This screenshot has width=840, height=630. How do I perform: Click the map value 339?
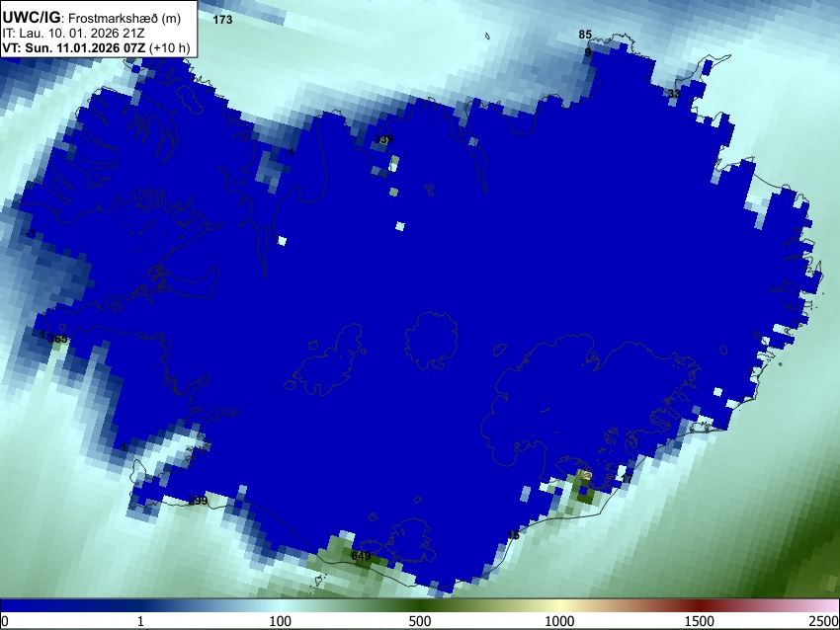tap(383, 139)
